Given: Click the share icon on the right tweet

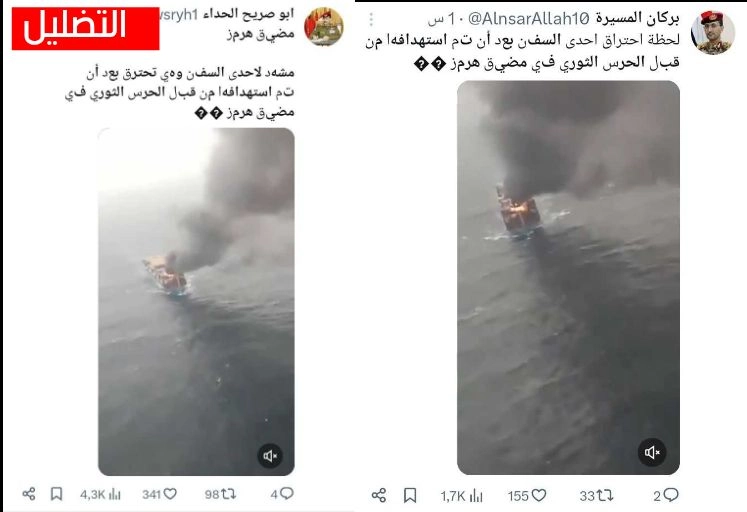Looking at the screenshot, I should pos(379,495).
